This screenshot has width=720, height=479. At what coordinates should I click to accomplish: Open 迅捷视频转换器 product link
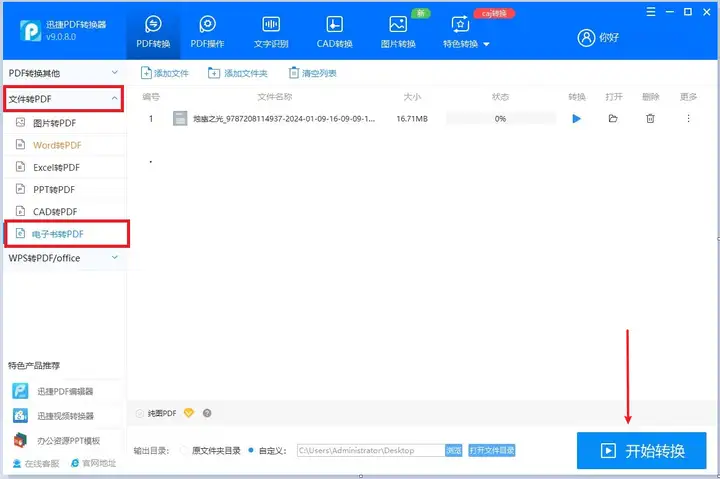pyautogui.click(x=54, y=416)
